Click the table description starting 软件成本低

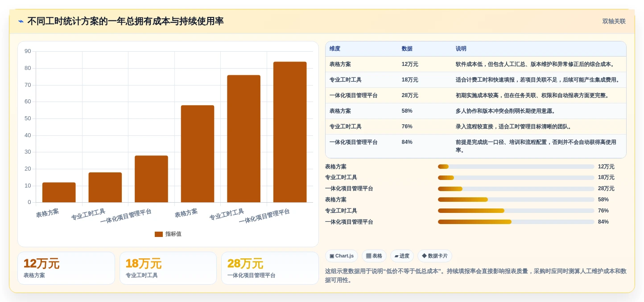coord(536,65)
